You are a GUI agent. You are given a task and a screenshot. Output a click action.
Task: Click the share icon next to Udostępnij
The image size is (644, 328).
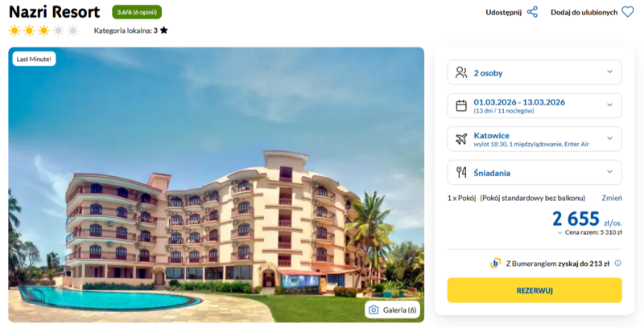(532, 12)
